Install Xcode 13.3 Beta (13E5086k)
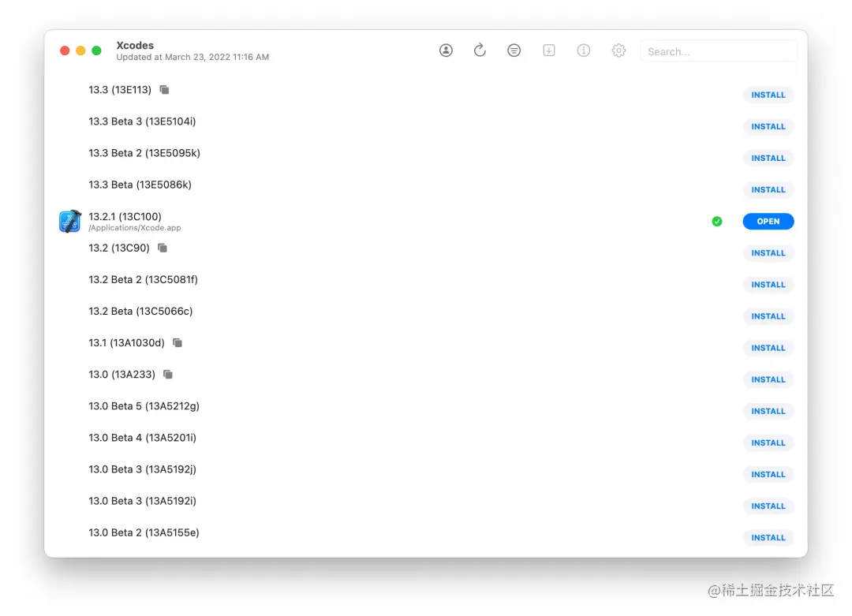Viewport: 852px width, 616px height. pos(768,189)
